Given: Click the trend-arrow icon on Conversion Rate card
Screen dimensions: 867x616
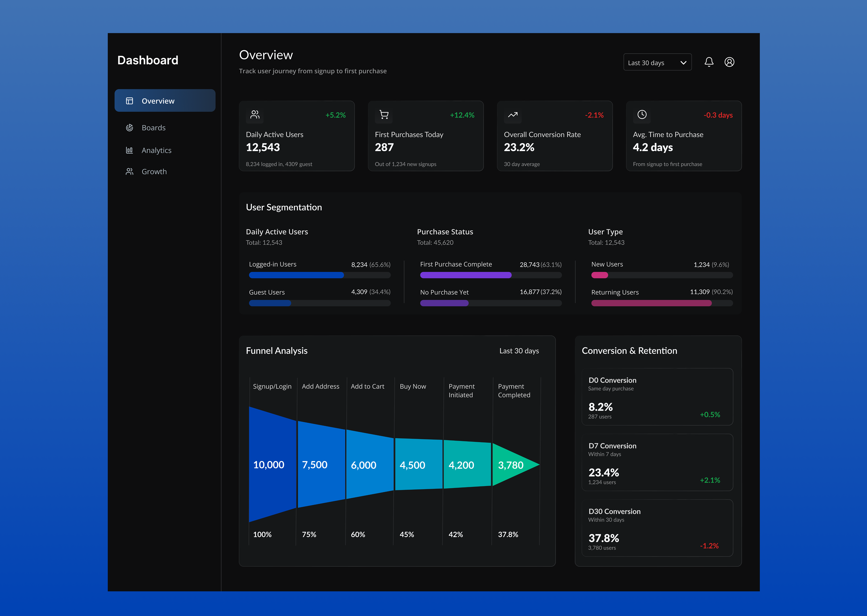Looking at the screenshot, I should coord(512,115).
